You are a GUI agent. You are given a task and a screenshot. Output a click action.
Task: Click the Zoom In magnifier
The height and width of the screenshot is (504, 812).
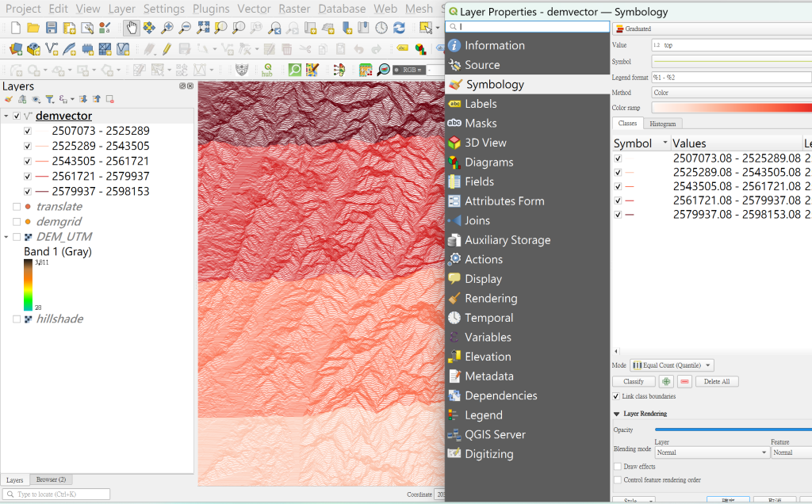tap(167, 28)
